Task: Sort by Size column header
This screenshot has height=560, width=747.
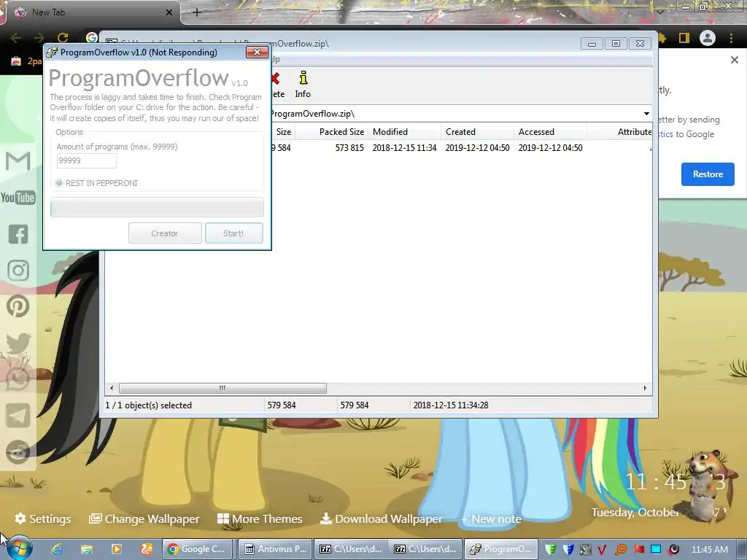Action: pyautogui.click(x=283, y=132)
